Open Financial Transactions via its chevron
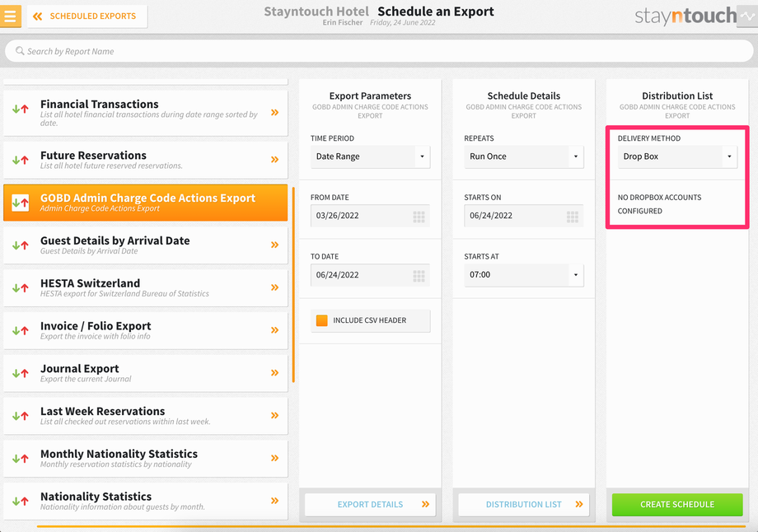The height and width of the screenshot is (532, 758). coord(274,113)
